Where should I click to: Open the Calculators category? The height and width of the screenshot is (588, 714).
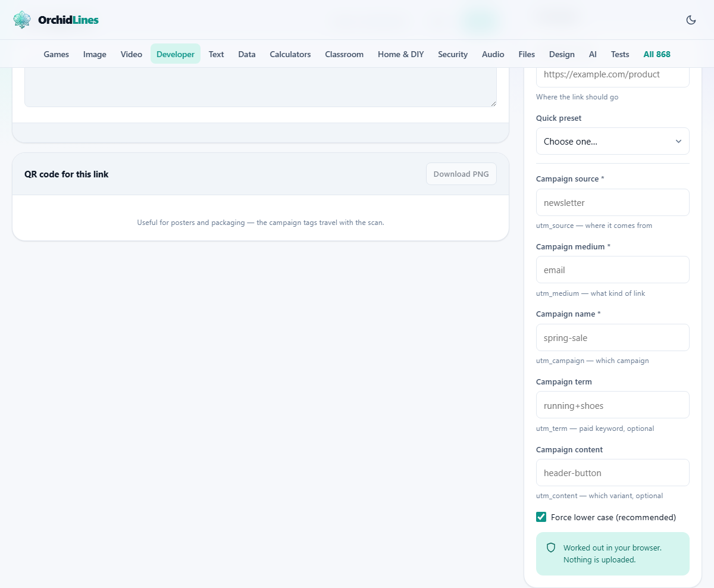[x=290, y=54]
